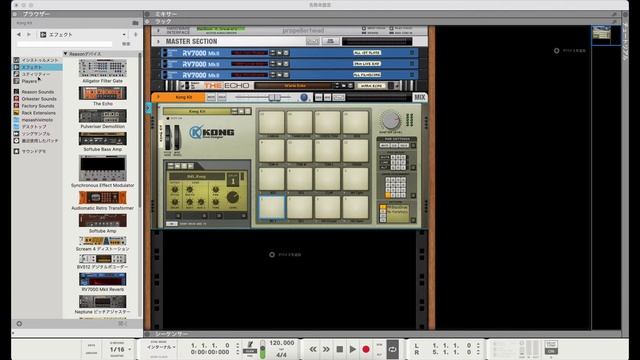Click the browser search input field
Viewport: 640px width, 360px height.
pyautogui.click(x=64, y=44)
